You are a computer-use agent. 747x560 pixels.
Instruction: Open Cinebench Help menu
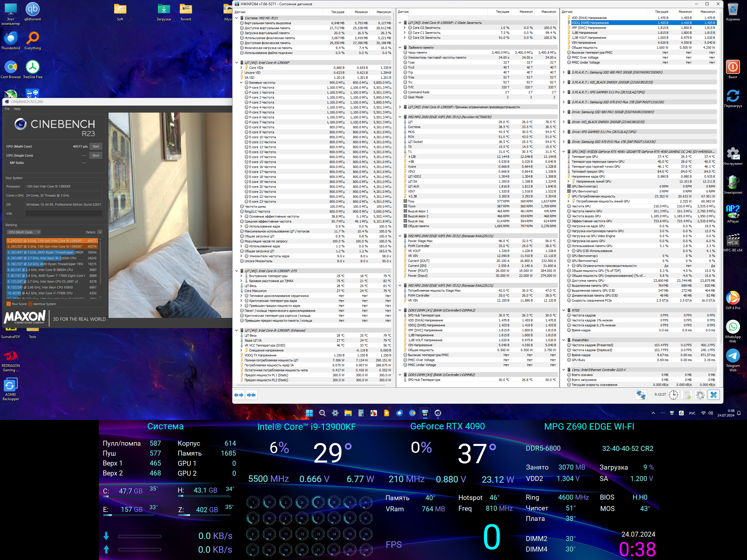tap(17, 109)
